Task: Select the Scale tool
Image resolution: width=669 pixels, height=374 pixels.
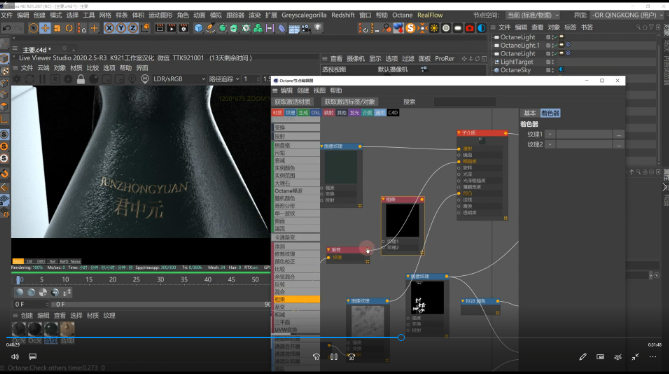Action: click(57, 28)
